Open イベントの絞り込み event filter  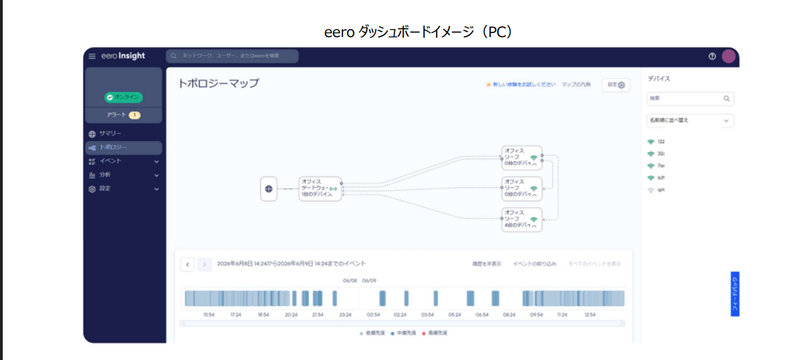(535, 264)
